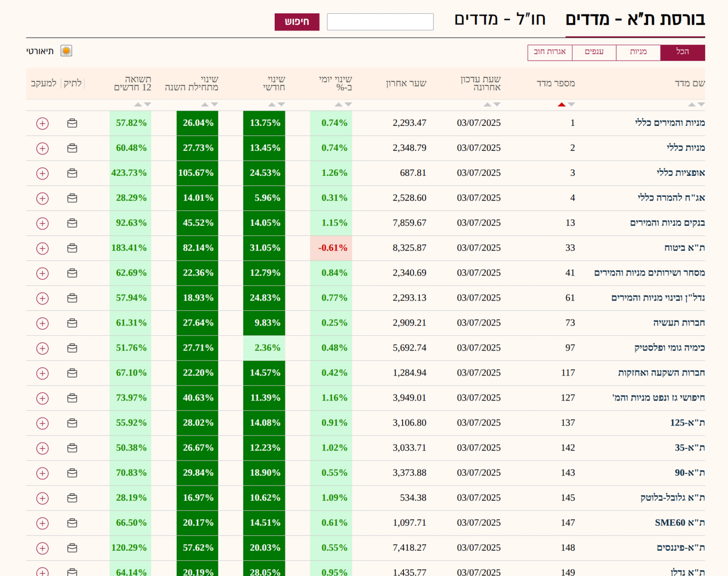
Task: Open index כימיה גומי ופלסטיק link
Action: [x=670, y=348]
